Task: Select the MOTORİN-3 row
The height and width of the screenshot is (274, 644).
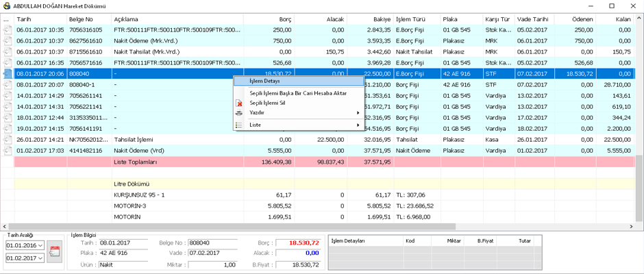Action: pyautogui.click(x=319, y=206)
